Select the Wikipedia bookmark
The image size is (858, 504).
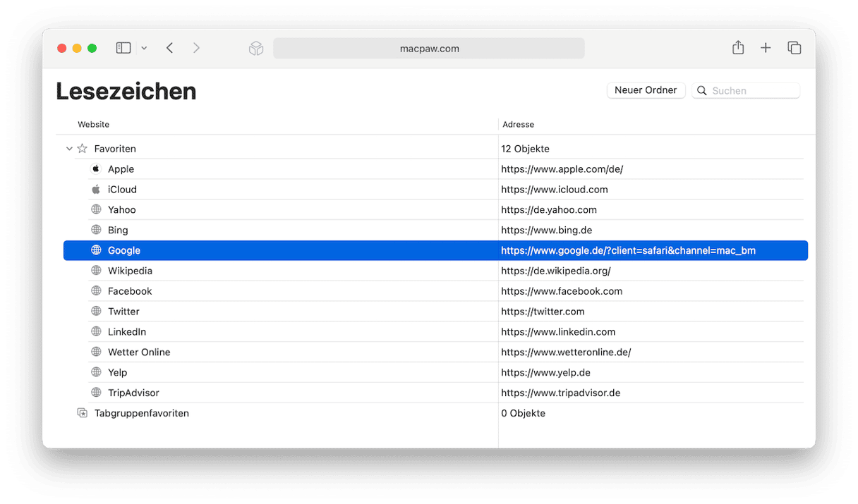tap(130, 271)
